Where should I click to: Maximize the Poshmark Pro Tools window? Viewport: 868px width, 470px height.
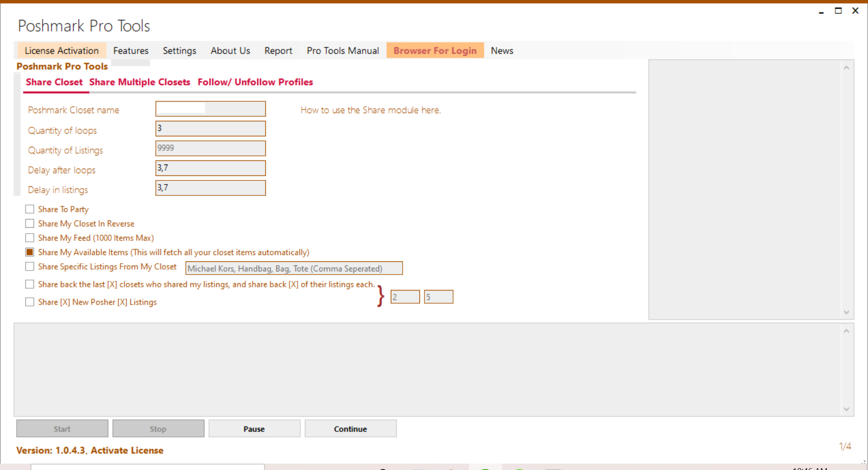(x=838, y=10)
